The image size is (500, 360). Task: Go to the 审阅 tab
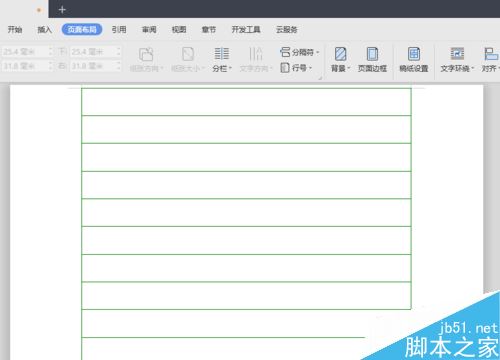[149, 30]
